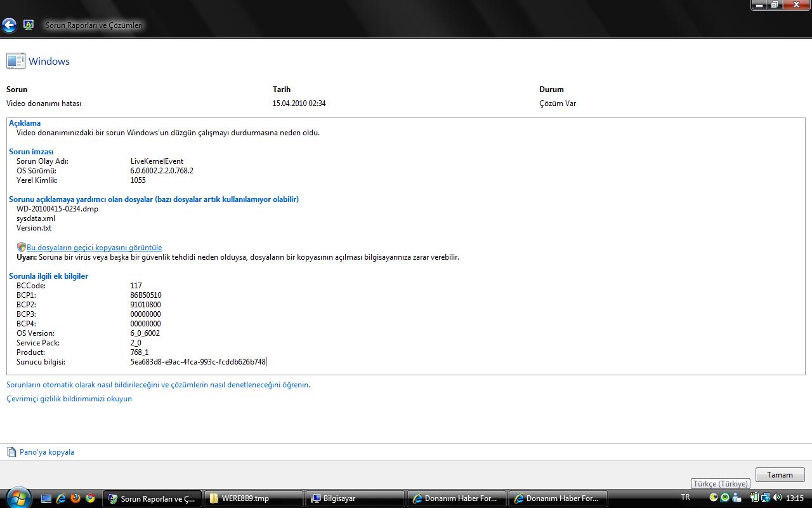Open the volume speaker tray icon
Screen dimensions: 812x508
tap(776, 498)
